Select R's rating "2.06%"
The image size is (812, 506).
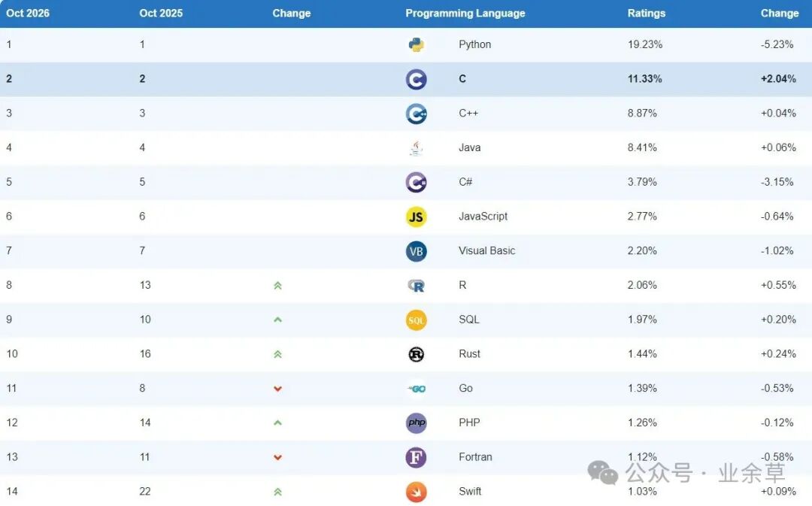642,285
